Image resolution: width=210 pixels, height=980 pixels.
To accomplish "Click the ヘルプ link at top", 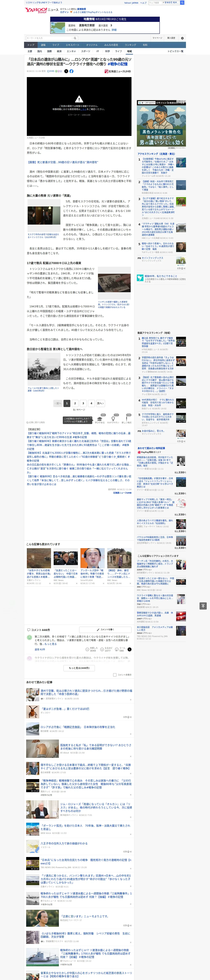I will coord(143,3).
